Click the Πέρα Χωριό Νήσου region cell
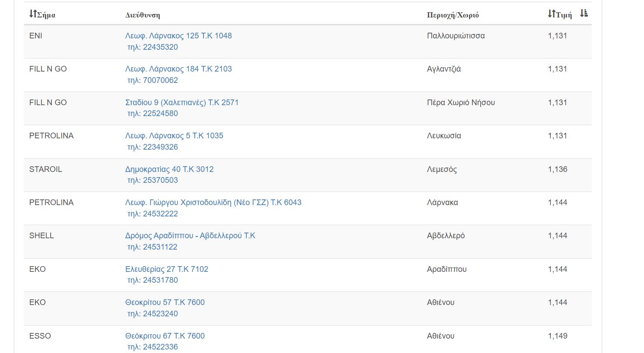 point(461,103)
